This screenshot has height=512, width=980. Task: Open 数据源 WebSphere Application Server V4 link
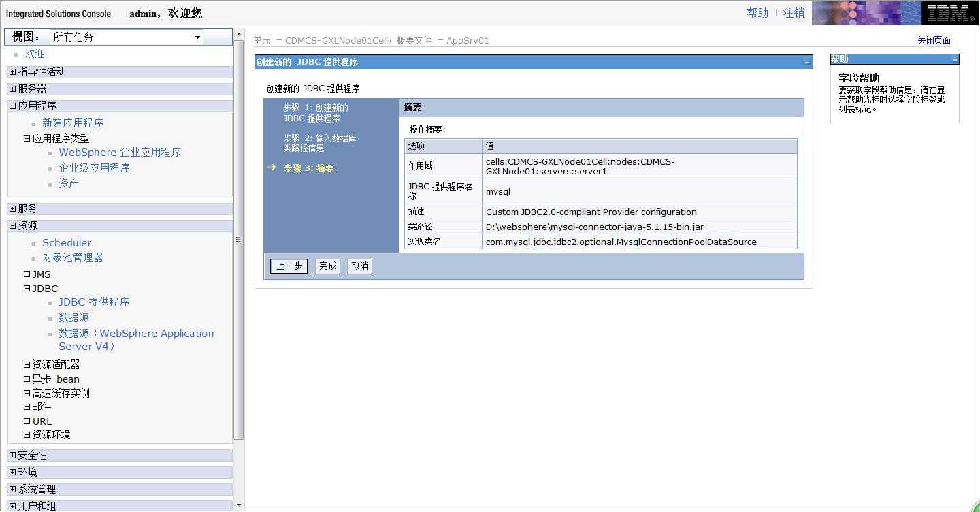point(136,340)
